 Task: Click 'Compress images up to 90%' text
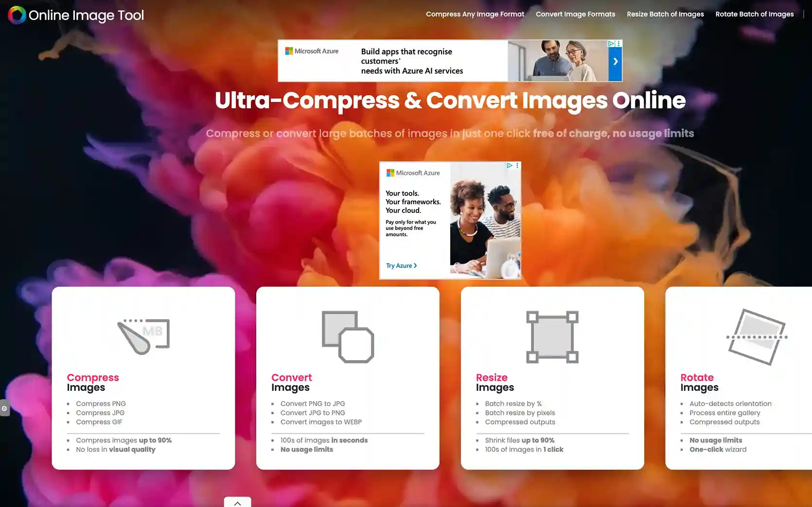pyautogui.click(x=124, y=441)
